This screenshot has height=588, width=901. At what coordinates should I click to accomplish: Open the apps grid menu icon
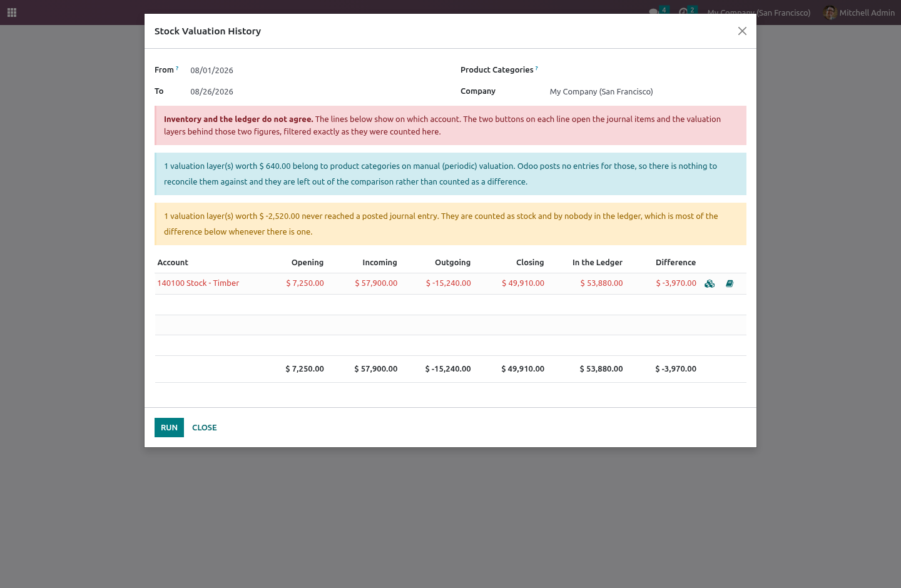coord(12,13)
